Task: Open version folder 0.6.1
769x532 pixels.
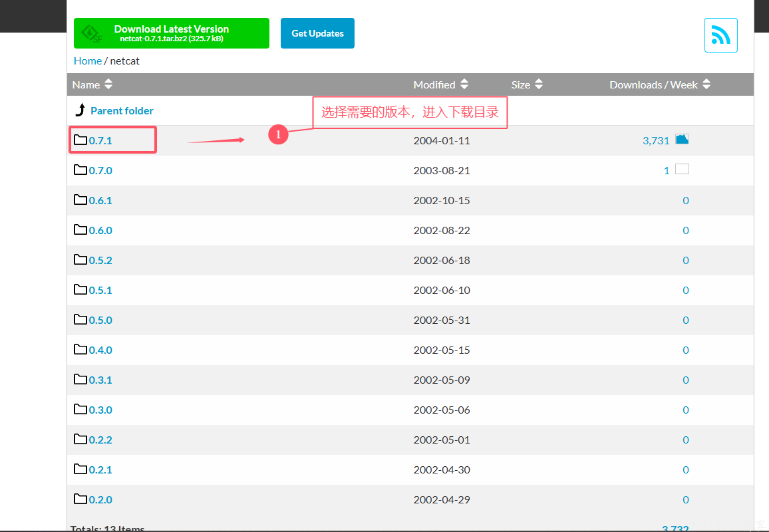Action: (100, 201)
